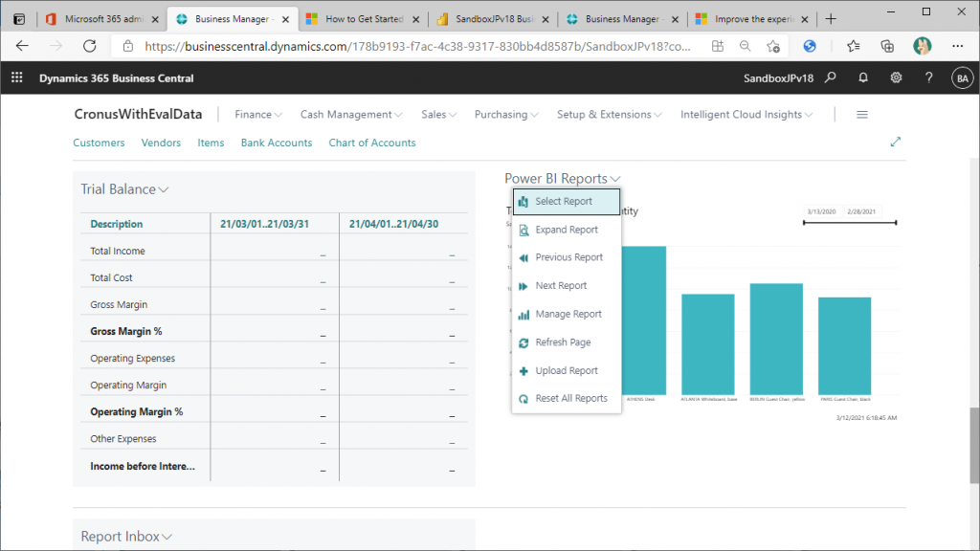Expand the Cash Management menu
Image resolution: width=980 pixels, height=551 pixels.
pos(351,115)
